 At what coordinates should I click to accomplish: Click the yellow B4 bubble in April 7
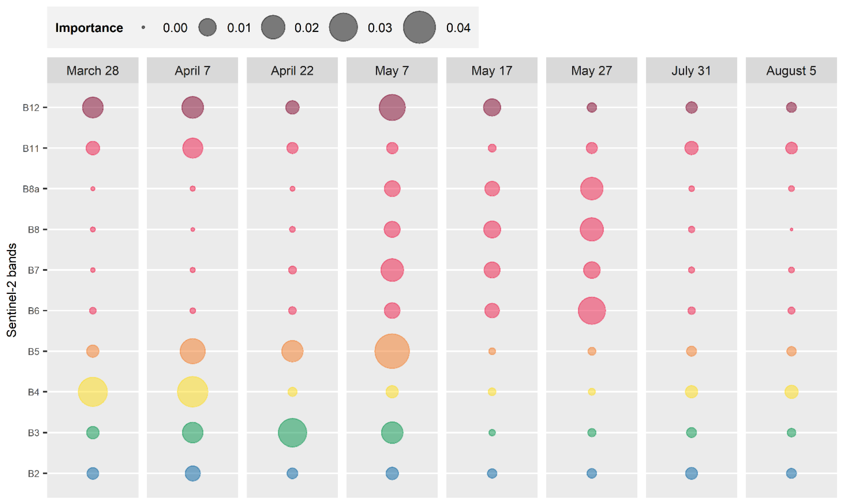click(x=192, y=392)
